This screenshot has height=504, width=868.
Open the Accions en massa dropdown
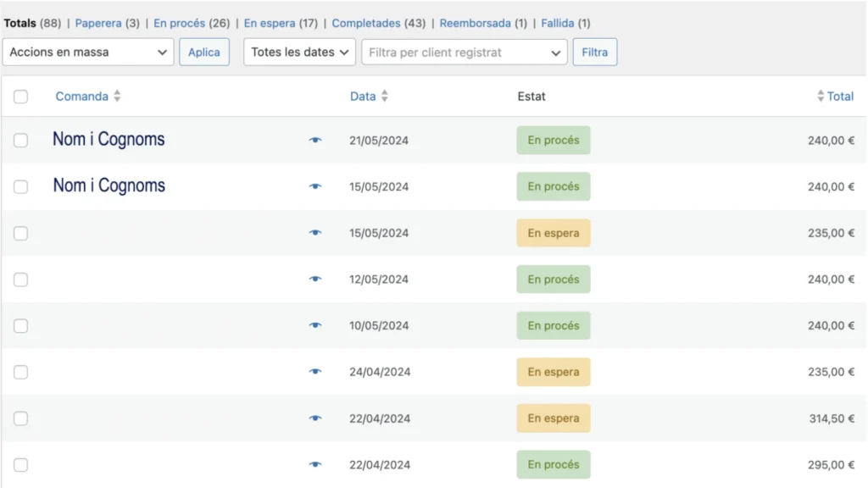click(88, 53)
